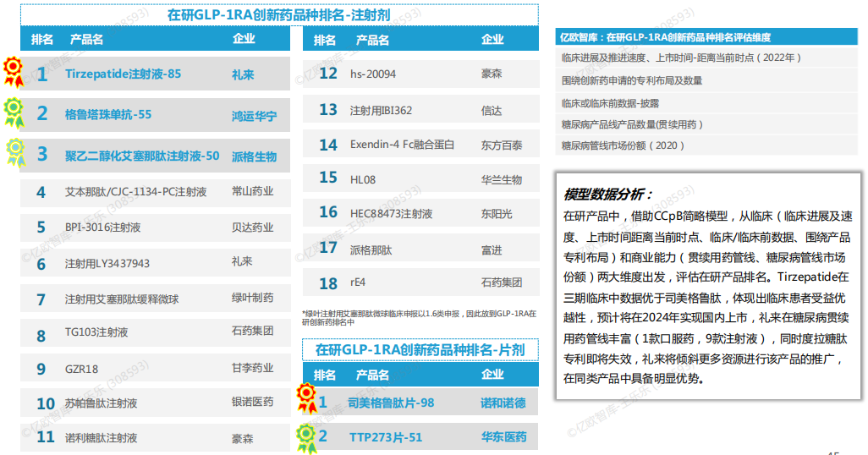The width and height of the screenshot is (868, 455).
Task: Click 注射用IBI362 entry
Action: 381,111
